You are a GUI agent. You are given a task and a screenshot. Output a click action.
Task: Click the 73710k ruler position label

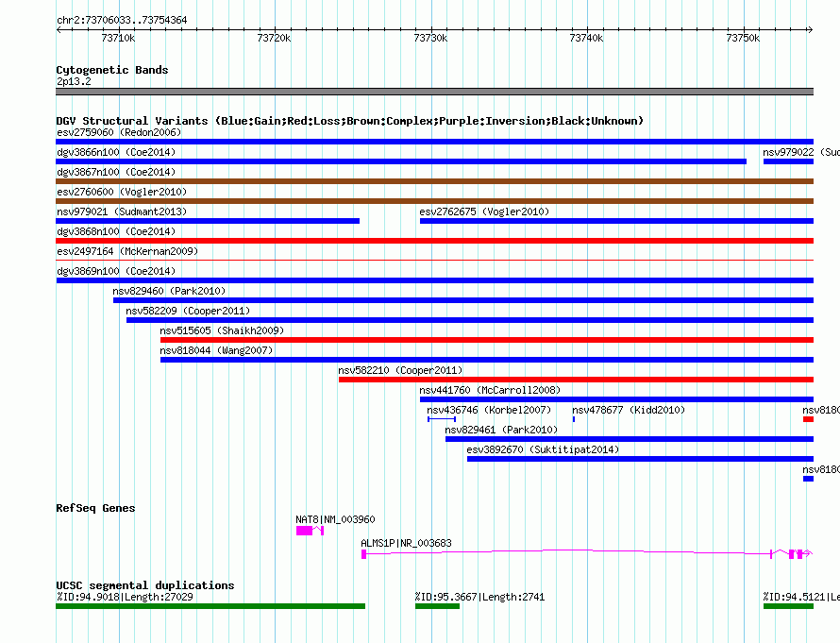pos(118,38)
